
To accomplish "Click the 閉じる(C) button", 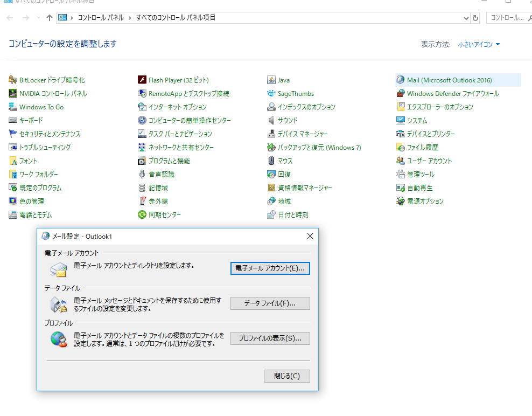I will (286, 376).
